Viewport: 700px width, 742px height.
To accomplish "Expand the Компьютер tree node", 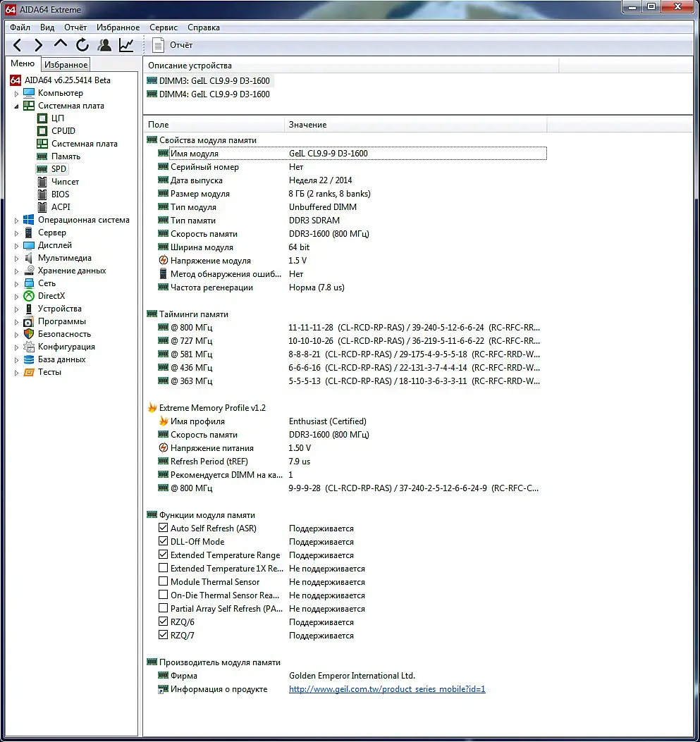I will point(16,94).
